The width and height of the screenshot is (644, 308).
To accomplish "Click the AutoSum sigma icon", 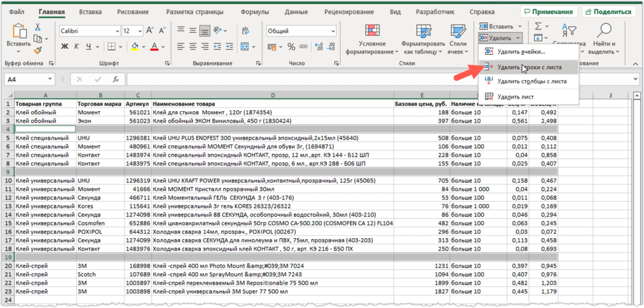I will coord(538,26).
